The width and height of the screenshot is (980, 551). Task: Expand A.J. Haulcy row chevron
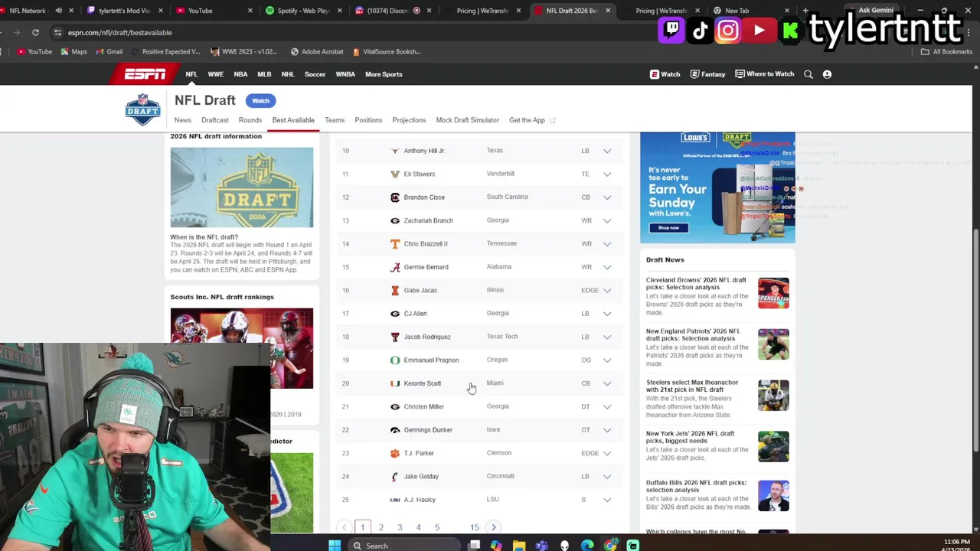[x=607, y=500]
